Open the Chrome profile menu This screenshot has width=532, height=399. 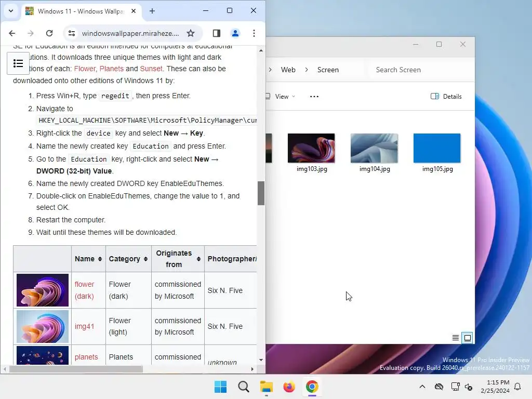pos(235,33)
